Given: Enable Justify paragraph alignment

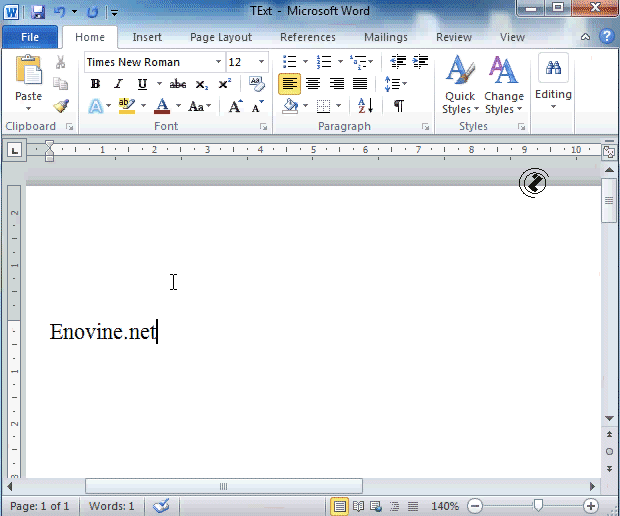Looking at the screenshot, I should pyautogui.click(x=360, y=84).
